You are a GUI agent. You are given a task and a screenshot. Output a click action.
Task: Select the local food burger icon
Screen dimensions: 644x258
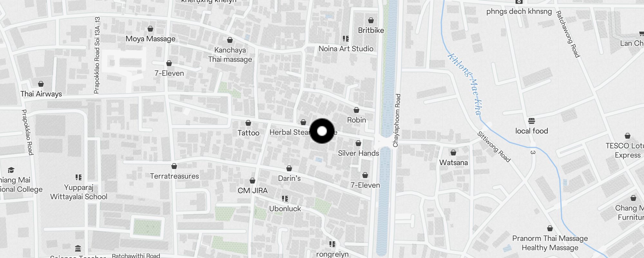(531, 121)
